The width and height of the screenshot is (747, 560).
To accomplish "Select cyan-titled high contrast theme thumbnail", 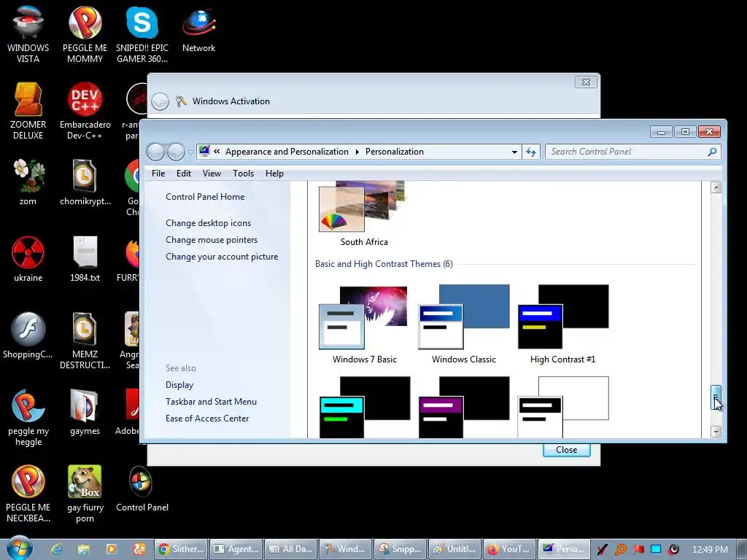I will pyautogui.click(x=365, y=407).
